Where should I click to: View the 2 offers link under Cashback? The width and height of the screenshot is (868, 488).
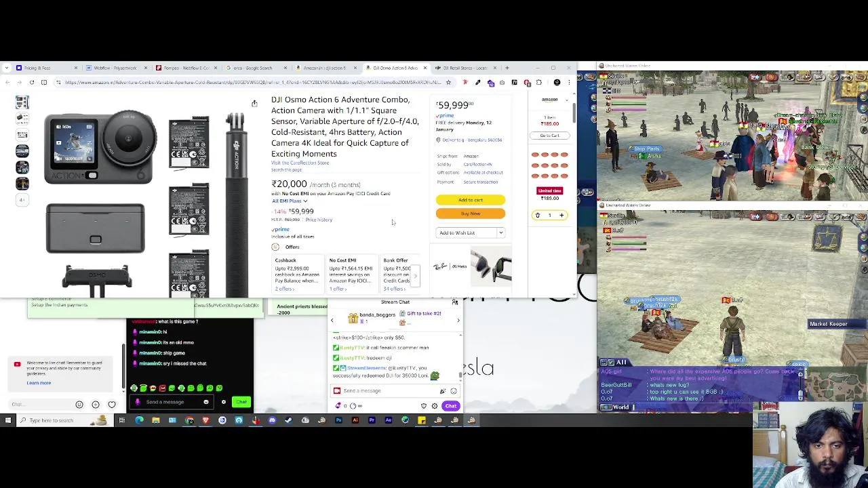tap(284, 289)
